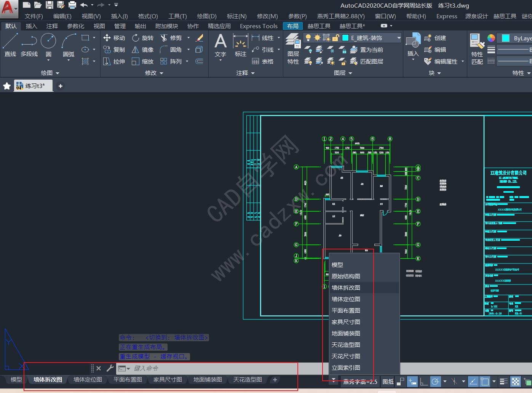Image resolution: width=532 pixels, height=393 pixels.
Task: Toggle polar tracking in status bar
Action: [435, 381]
